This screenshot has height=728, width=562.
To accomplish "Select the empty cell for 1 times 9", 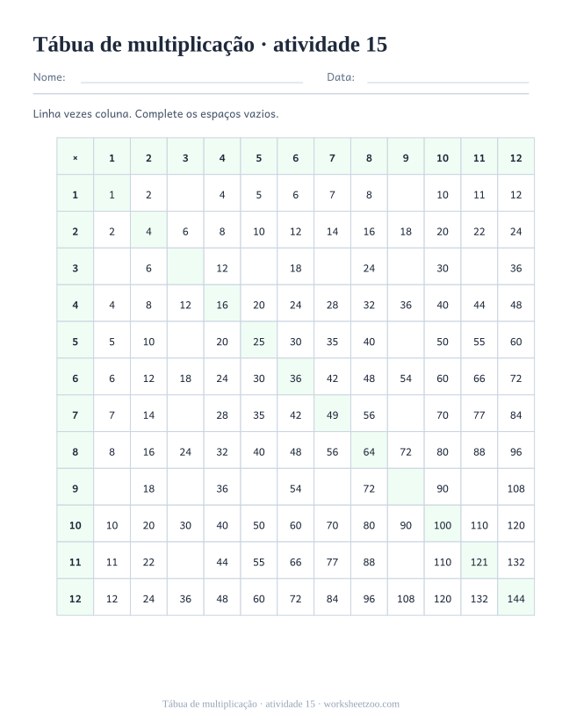I will point(406,195).
